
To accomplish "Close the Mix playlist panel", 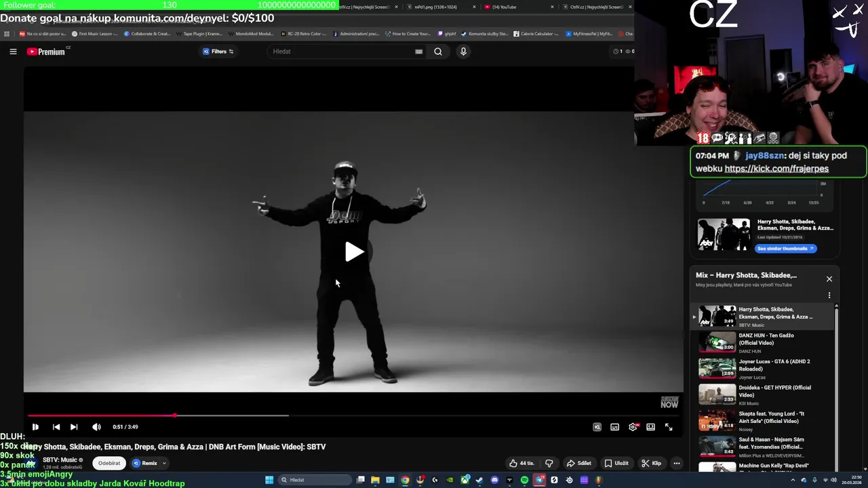I will pyautogui.click(x=829, y=279).
